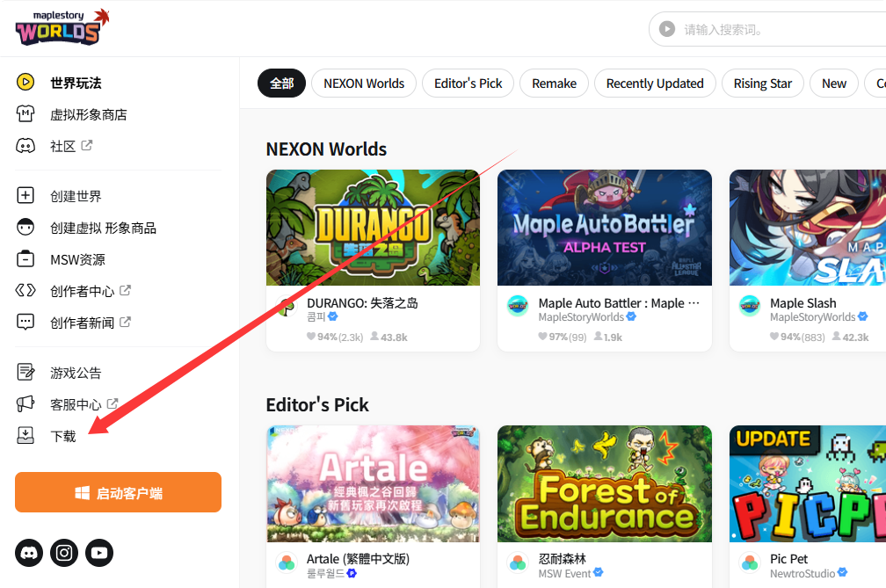Click the 下载 download link
The width and height of the screenshot is (886, 588).
[62, 436]
